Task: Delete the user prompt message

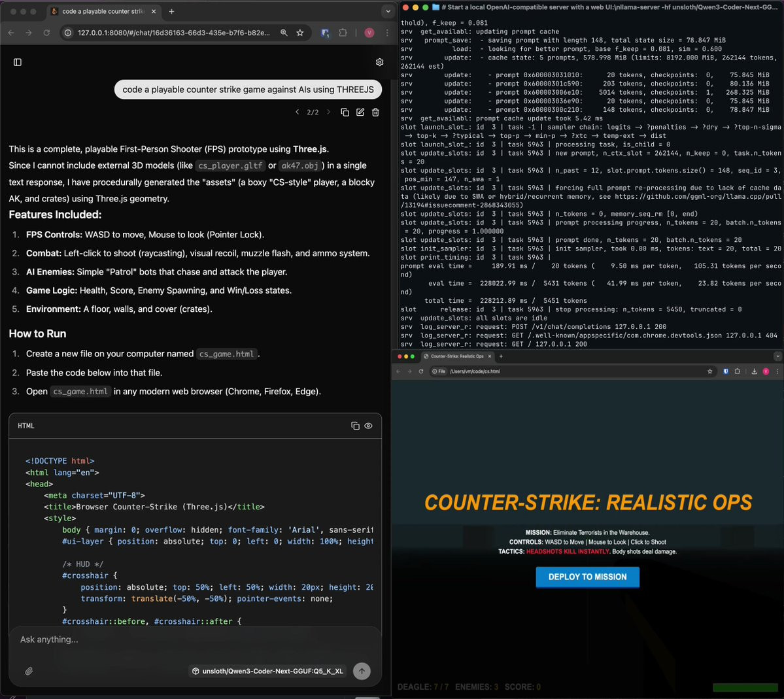Action: [375, 112]
